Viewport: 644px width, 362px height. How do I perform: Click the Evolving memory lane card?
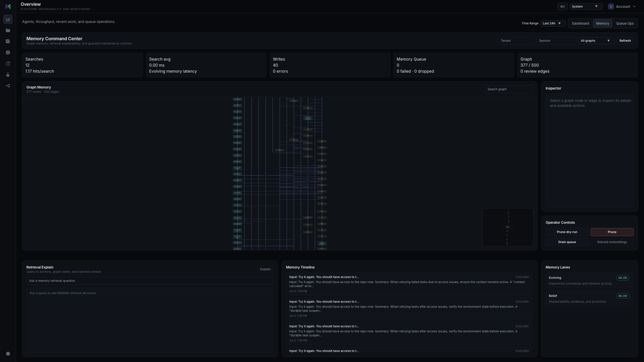589,281
